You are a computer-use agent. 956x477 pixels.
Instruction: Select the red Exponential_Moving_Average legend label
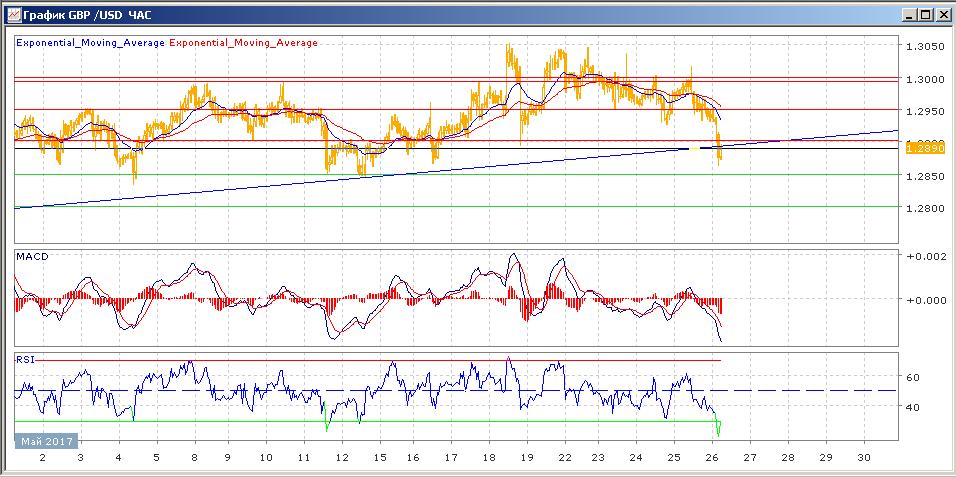coord(243,43)
